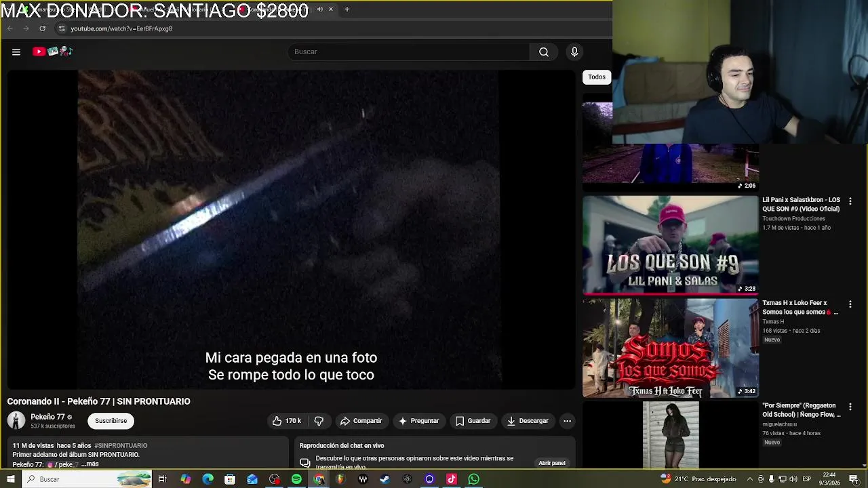Open Task View in the taskbar
Screen dimensions: 868x488
[x=163, y=479]
